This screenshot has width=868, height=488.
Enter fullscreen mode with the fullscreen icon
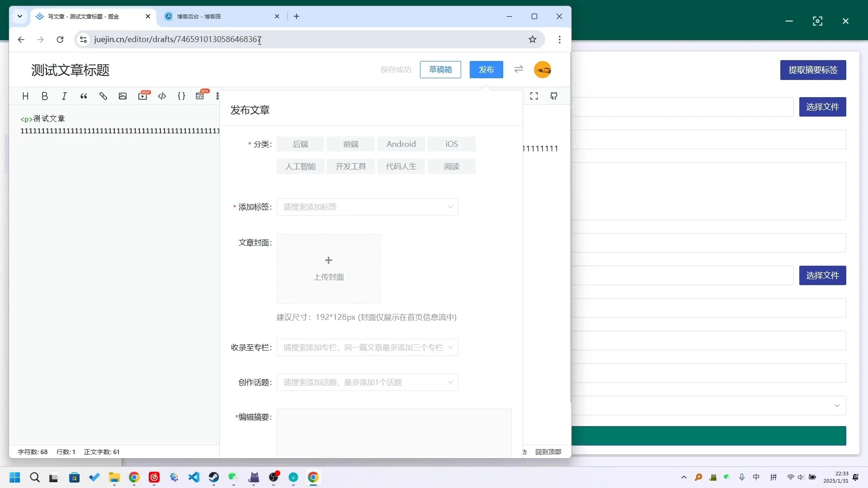click(533, 96)
